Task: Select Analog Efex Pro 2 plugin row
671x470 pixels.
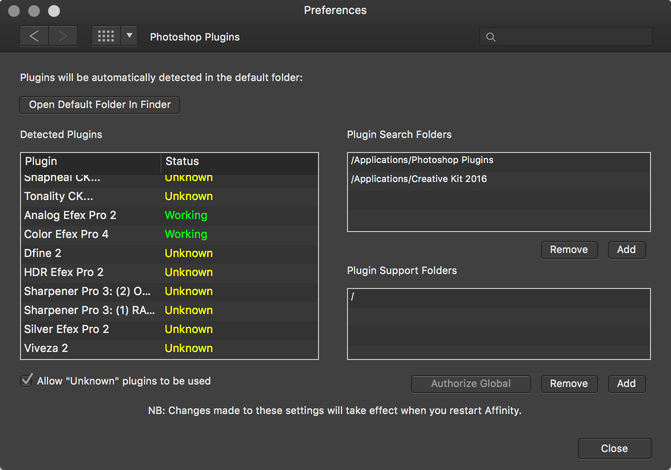Action: pos(169,215)
